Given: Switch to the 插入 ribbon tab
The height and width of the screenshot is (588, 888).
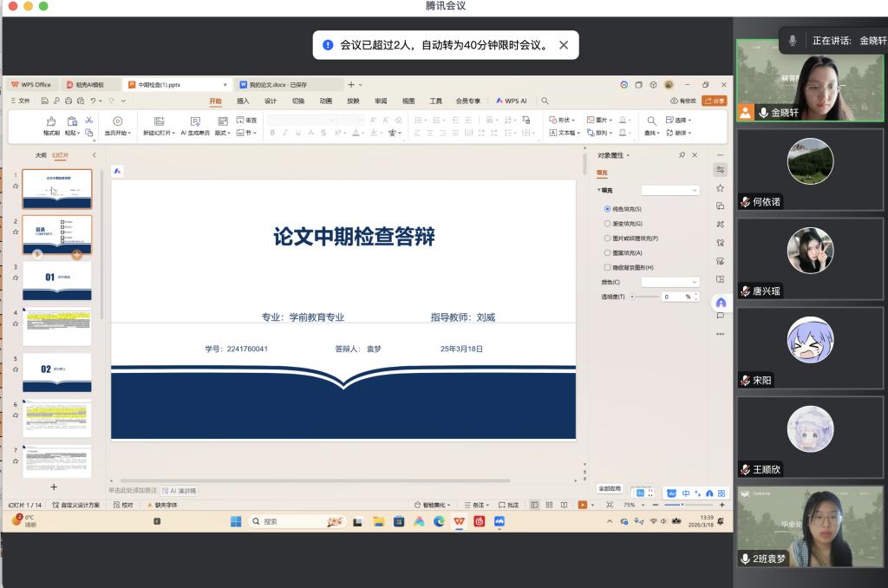Looking at the screenshot, I should pyautogui.click(x=243, y=101).
